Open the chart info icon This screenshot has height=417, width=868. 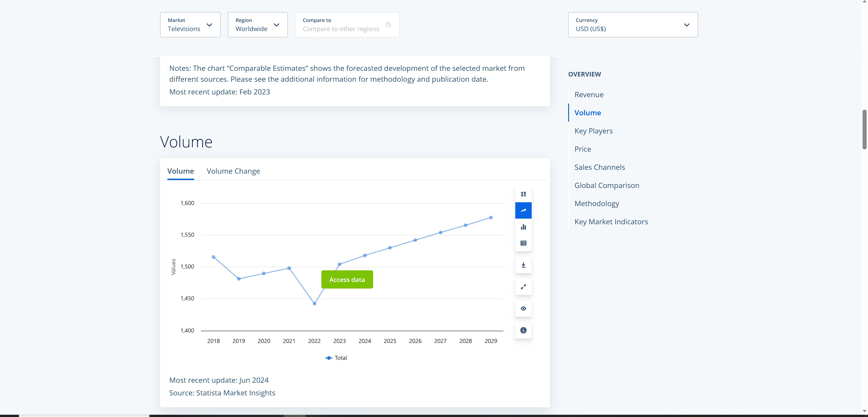[523, 330]
